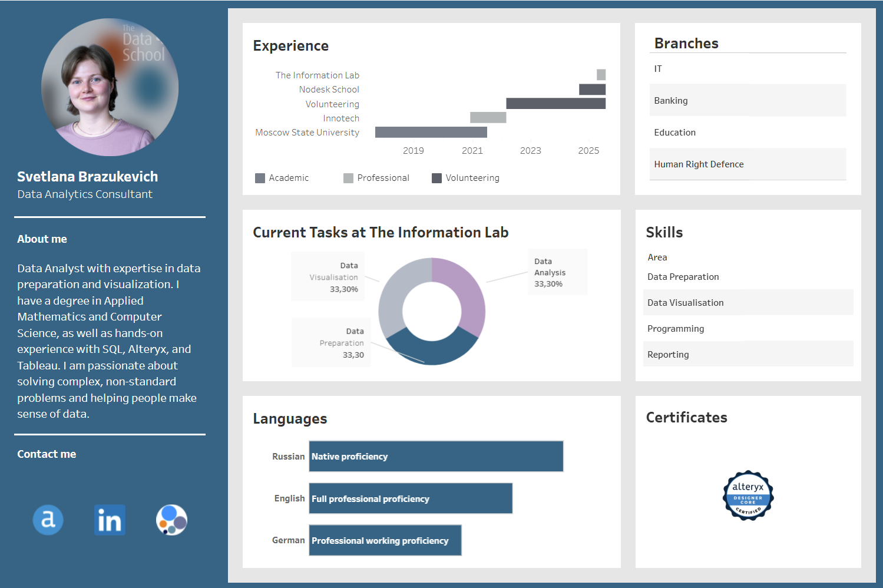Click the 2023 axis tick label
The height and width of the screenshot is (588, 883).
tap(531, 151)
